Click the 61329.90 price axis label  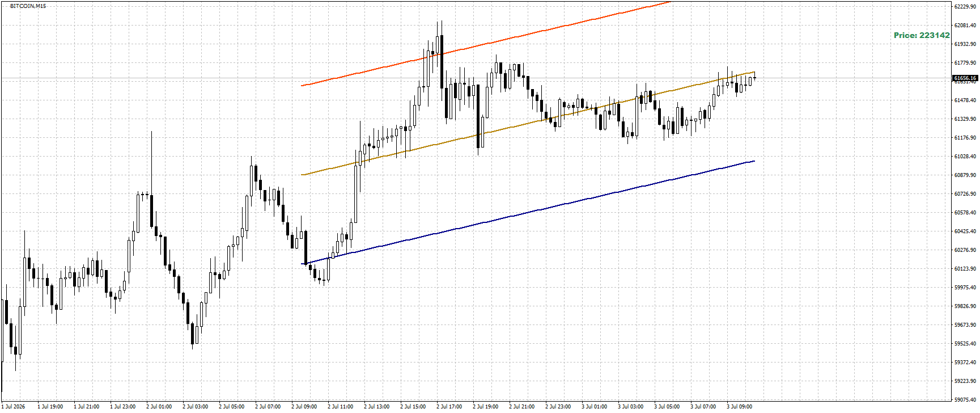(965, 119)
